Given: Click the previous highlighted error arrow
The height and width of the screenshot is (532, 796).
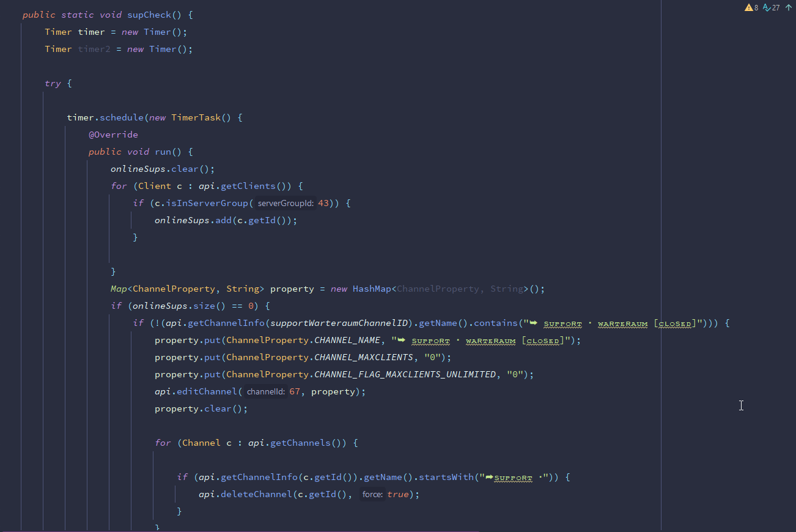Looking at the screenshot, I should pos(787,8).
